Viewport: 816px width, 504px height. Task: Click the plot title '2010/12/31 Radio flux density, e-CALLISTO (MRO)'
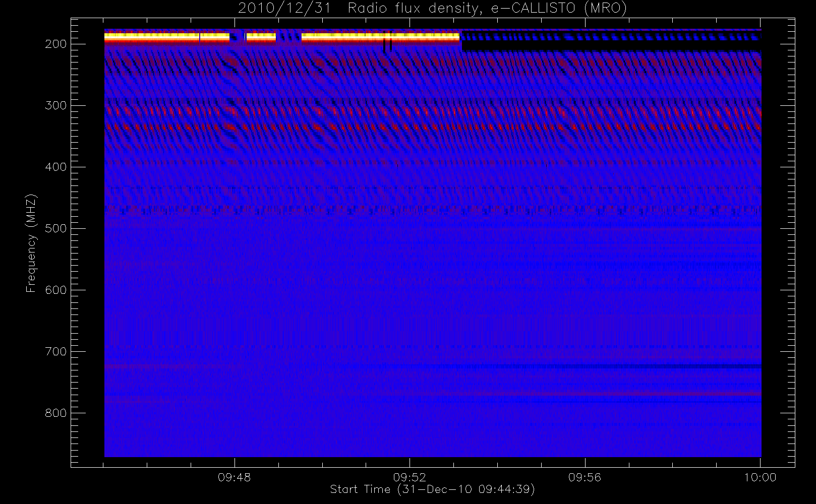tap(432, 9)
